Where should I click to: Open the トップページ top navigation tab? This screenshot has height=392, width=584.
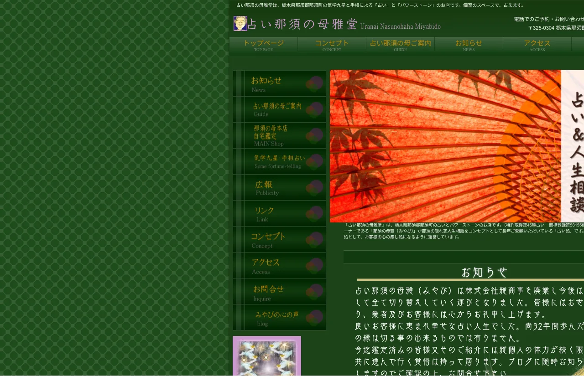point(264,45)
